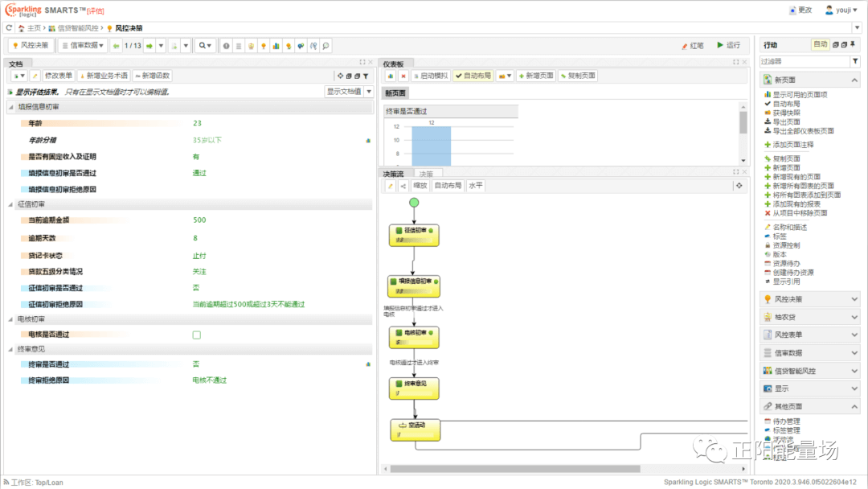Viewport: 868px width, 489px height.
Task: Click the blue bar chart icon in main toolbar
Action: (x=276, y=46)
